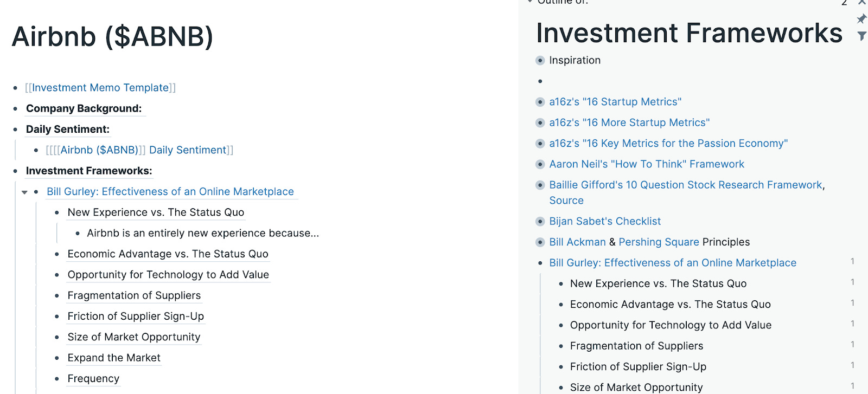Expand the collapsed Inspiration block bullet
Image resolution: width=868 pixels, height=394 pixels.
point(540,60)
